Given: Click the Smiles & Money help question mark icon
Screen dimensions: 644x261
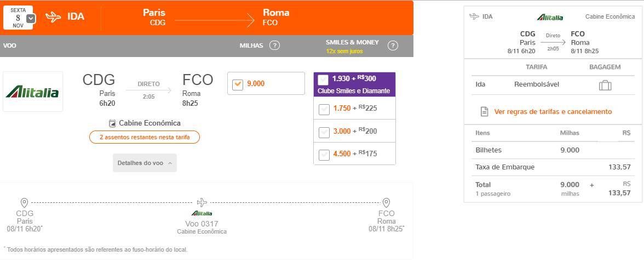Looking at the screenshot, I should (393, 46).
